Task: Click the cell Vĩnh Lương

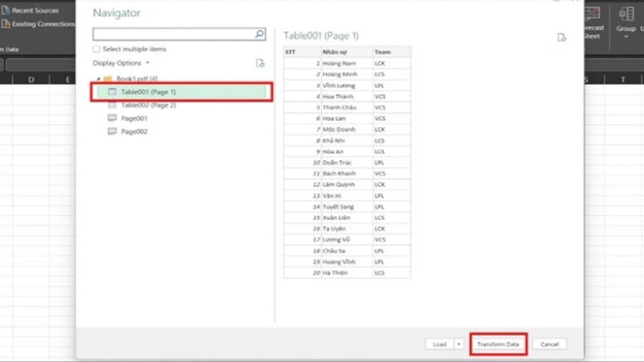Action: 347,85
